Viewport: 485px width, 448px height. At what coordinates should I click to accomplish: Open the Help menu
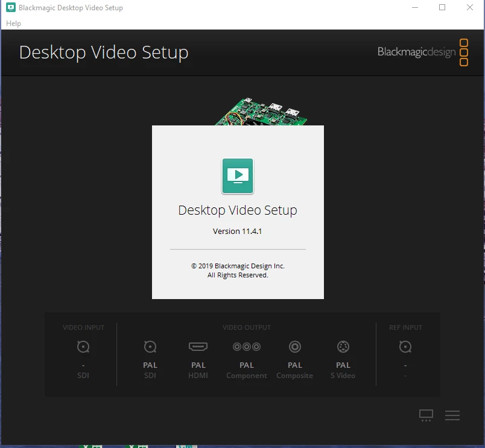14,24
